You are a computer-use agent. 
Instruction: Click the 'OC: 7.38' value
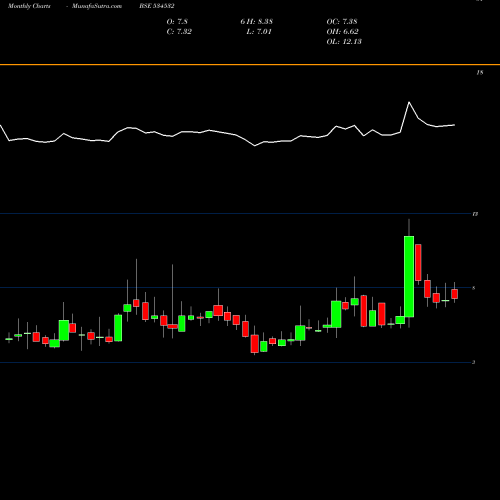pos(342,21)
